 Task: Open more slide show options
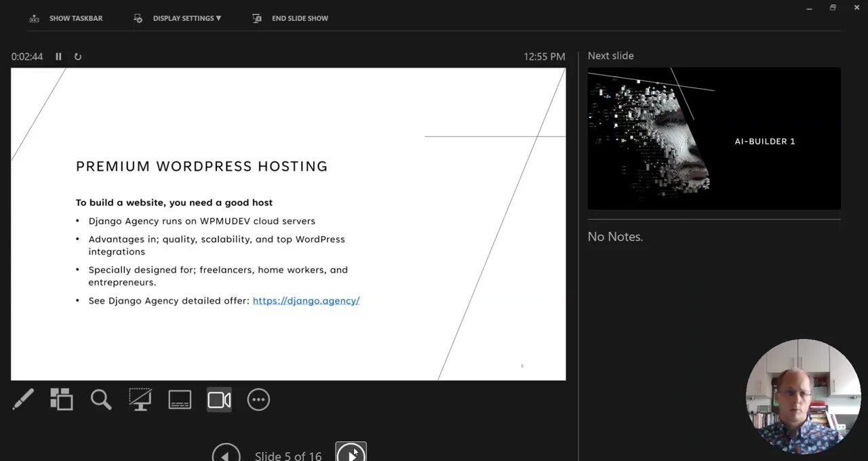pyautogui.click(x=258, y=399)
